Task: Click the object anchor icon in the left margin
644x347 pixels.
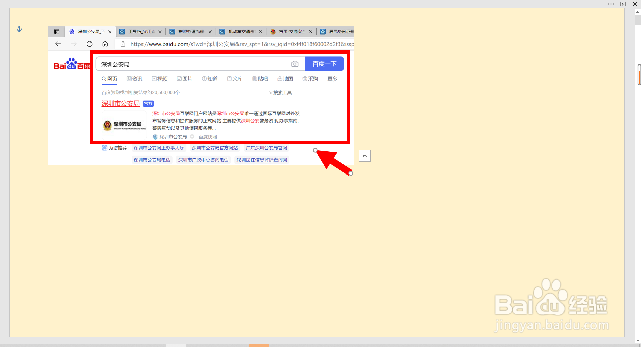Action: tap(19, 29)
